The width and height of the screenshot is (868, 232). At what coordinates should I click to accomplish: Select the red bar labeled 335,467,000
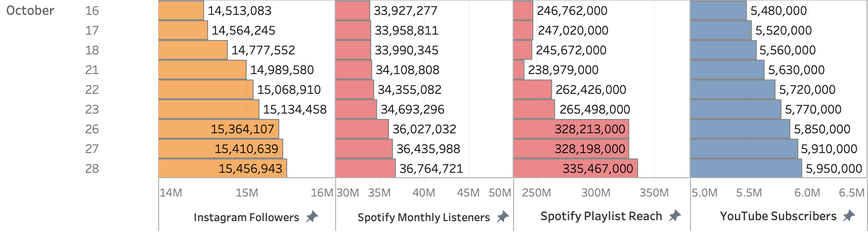(x=575, y=168)
